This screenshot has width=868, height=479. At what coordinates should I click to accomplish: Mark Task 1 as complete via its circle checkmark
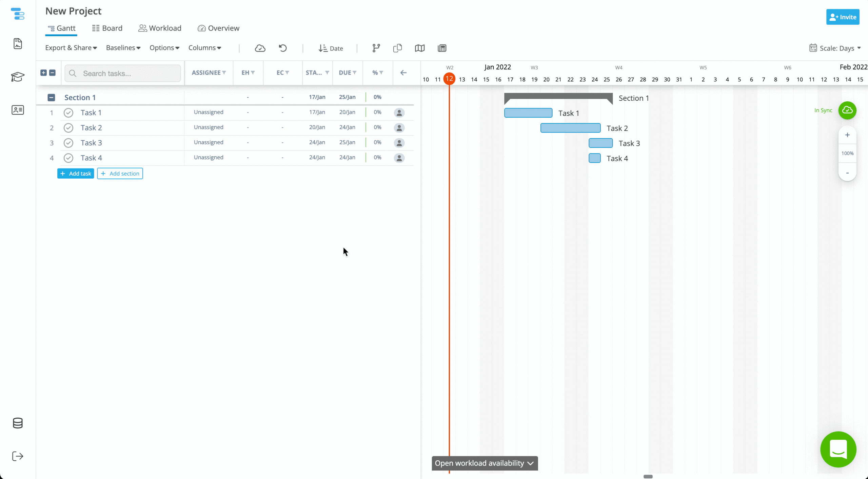[68, 112]
